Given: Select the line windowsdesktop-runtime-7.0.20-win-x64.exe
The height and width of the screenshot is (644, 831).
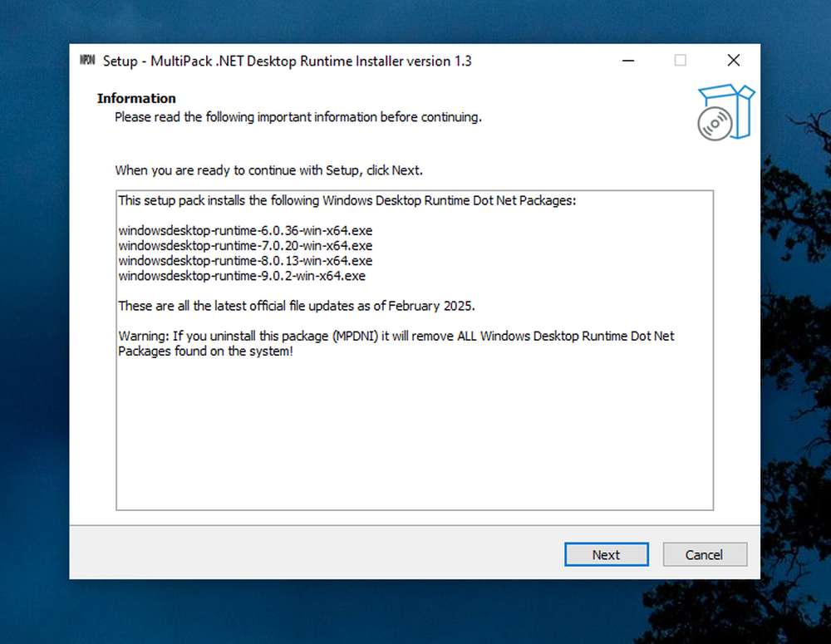Looking at the screenshot, I should click(x=245, y=245).
